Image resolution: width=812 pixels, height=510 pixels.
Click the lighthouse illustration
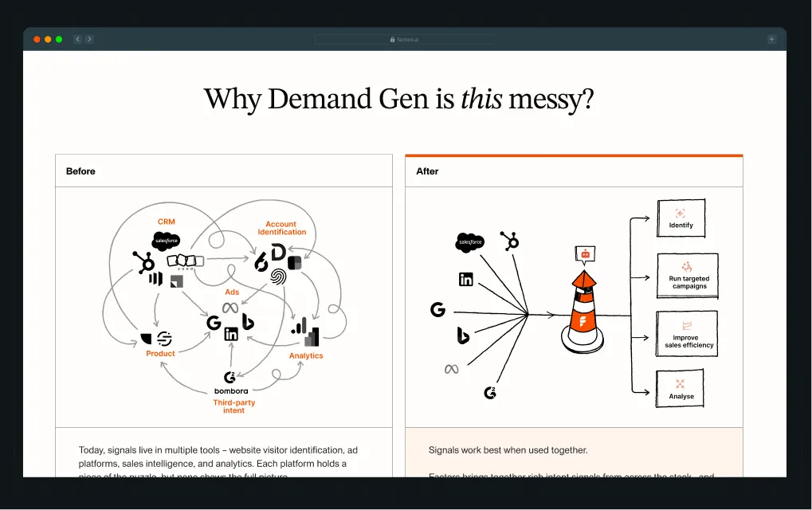point(583,312)
